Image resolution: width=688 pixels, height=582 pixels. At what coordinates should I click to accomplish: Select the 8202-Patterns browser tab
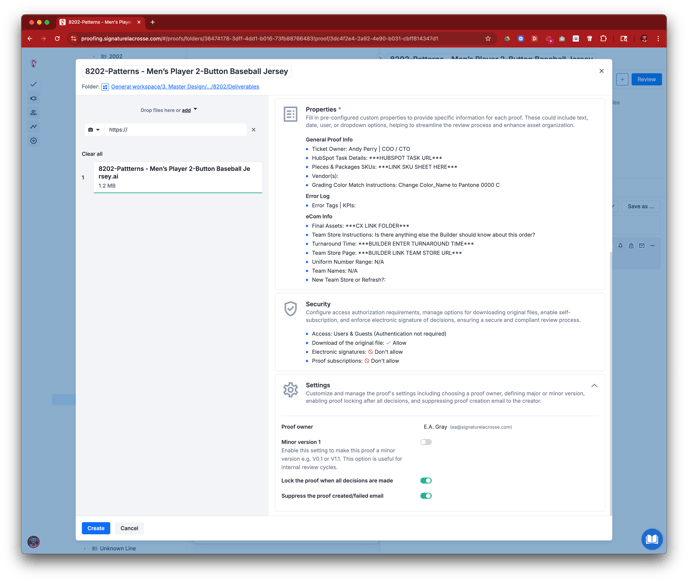pos(100,22)
